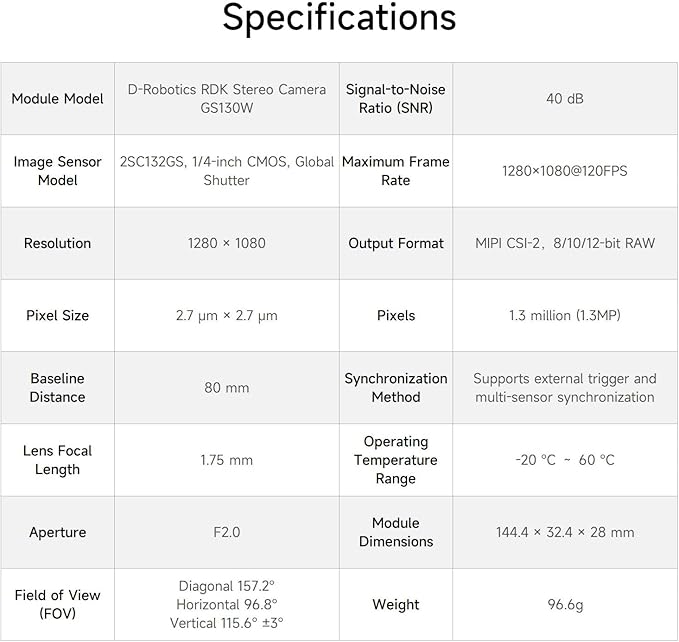The width and height of the screenshot is (679, 642).
Task: Click the 96.6g weight value
Action: (565, 604)
